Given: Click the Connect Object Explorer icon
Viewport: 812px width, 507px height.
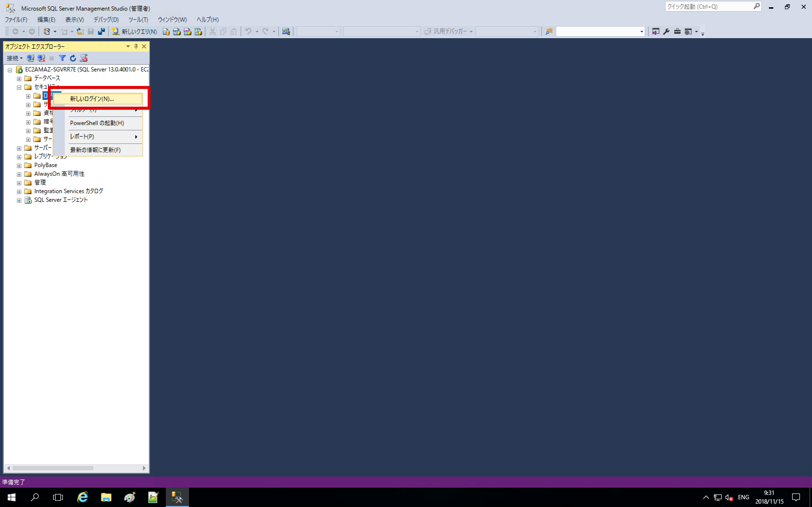Looking at the screenshot, I should point(30,58).
